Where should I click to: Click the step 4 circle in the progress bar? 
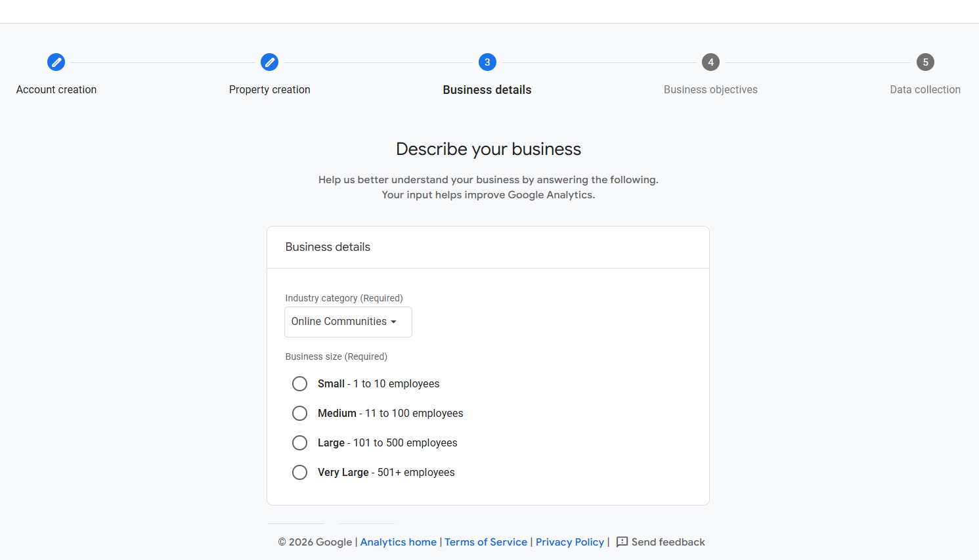(710, 62)
